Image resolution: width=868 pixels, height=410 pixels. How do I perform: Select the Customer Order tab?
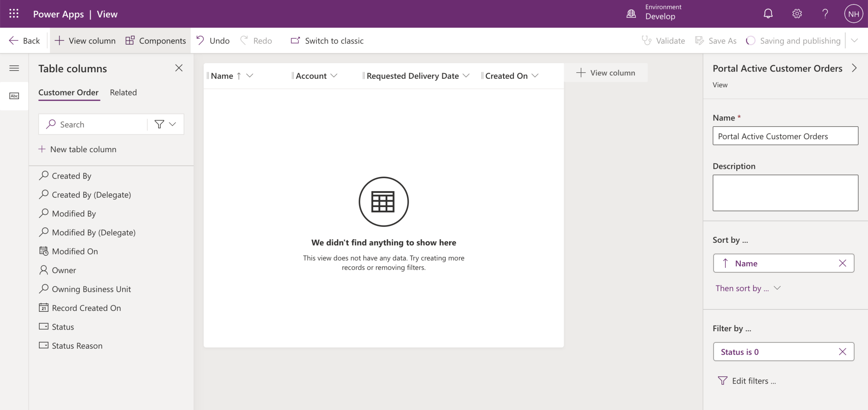click(68, 93)
